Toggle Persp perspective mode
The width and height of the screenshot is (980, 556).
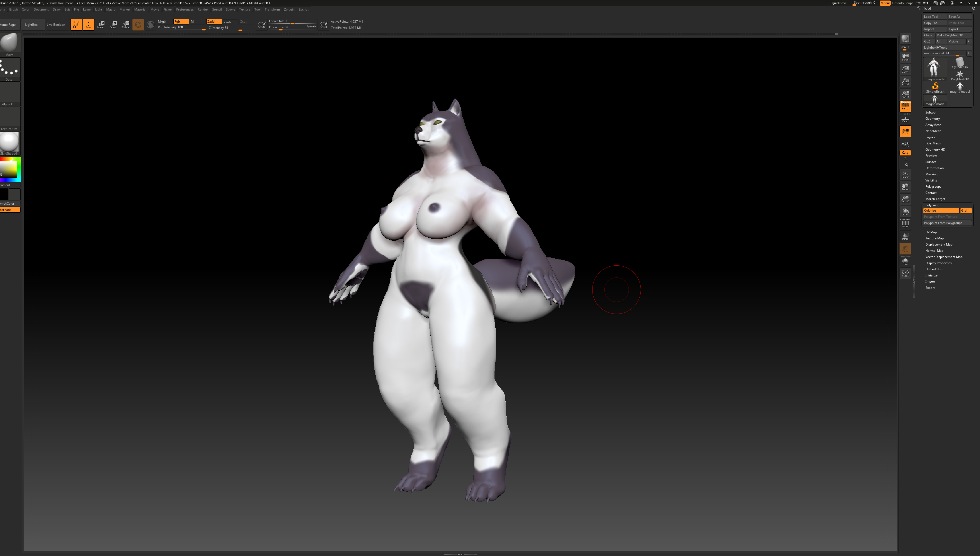905,106
